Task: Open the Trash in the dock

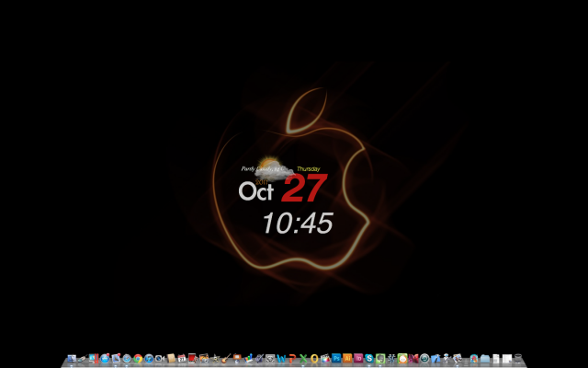Action: click(x=518, y=359)
